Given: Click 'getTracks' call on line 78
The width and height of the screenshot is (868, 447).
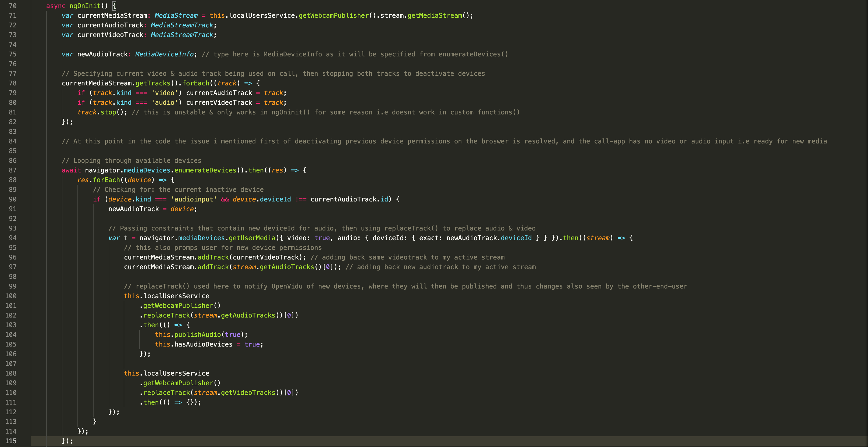Looking at the screenshot, I should pos(153,83).
